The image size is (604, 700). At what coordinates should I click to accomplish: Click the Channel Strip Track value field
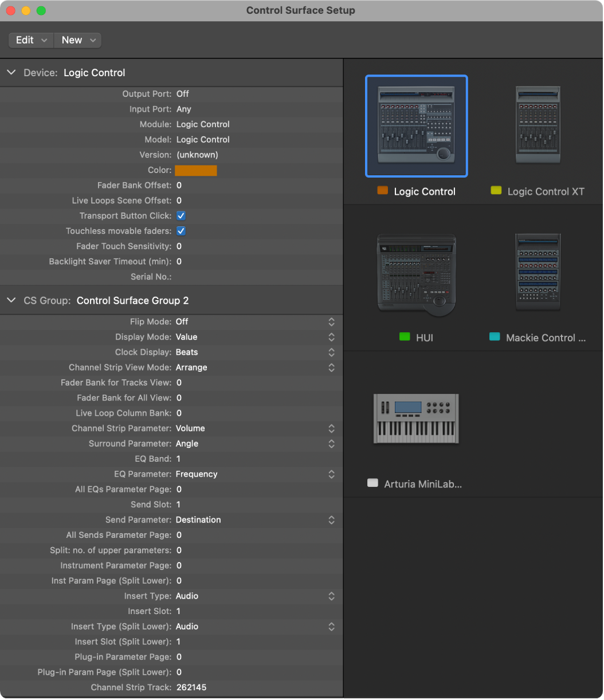point(191,687)
